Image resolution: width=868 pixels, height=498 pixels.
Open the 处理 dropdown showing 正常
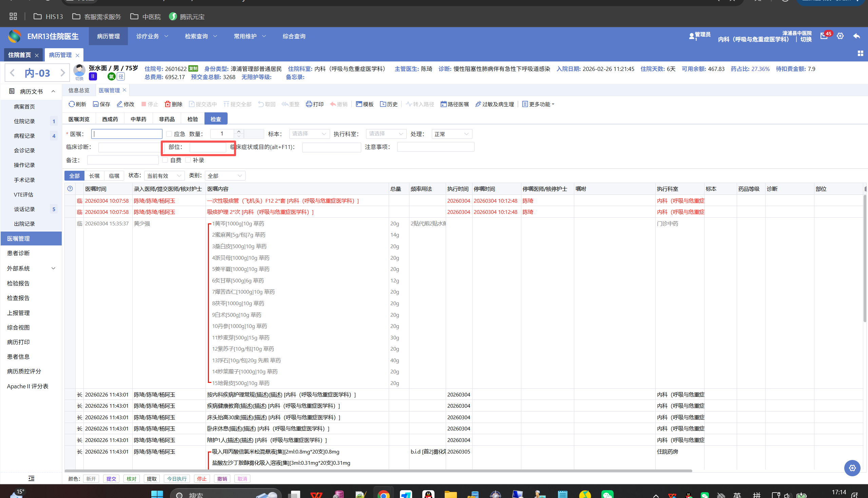coord(451,134)
